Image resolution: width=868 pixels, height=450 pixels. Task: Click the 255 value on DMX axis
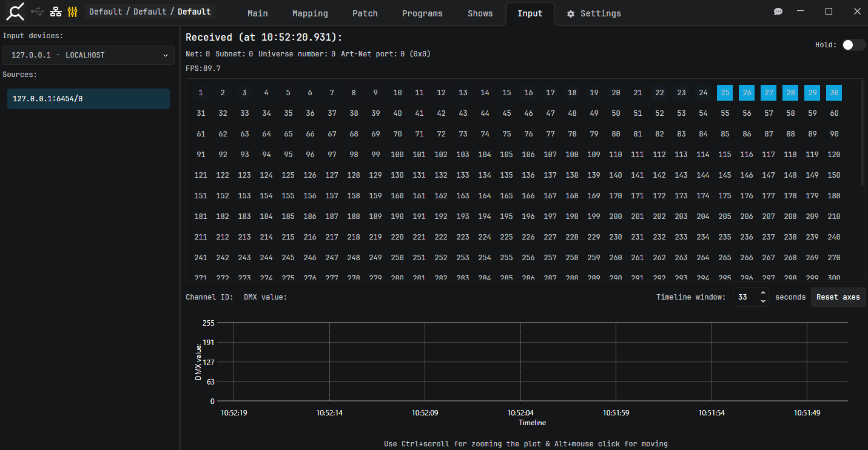click(208, 323)
